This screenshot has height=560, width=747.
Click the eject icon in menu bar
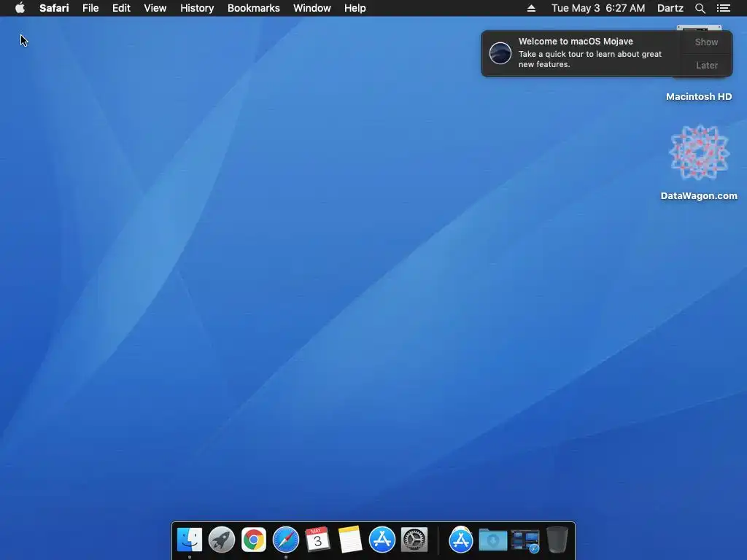pos(531,8)
